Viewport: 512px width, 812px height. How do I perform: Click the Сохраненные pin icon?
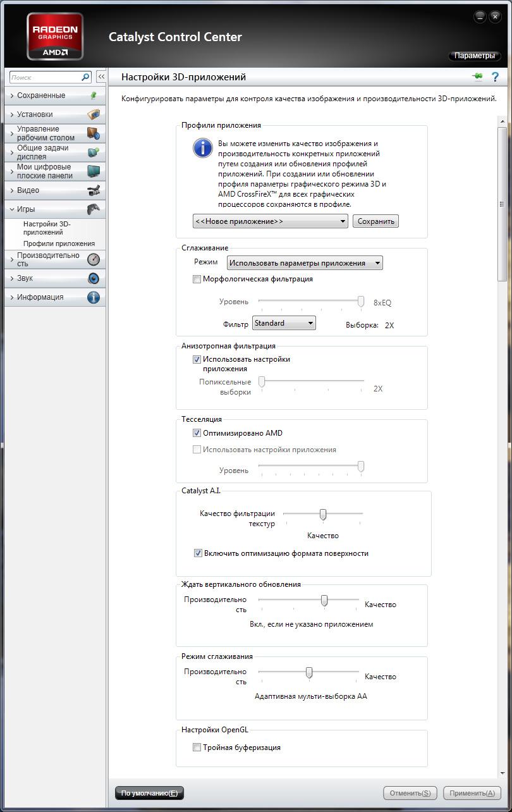(x=94, y=95)
